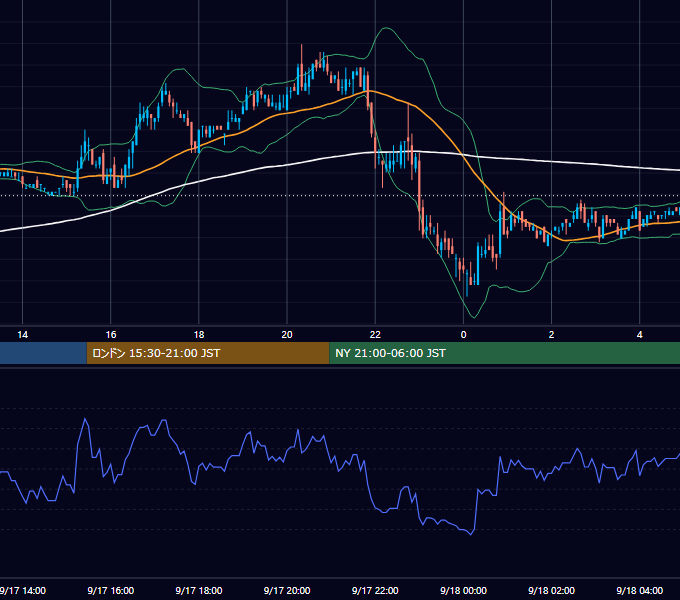
Task: Click the 4 hour axis label
Action: tap(640, 335)
